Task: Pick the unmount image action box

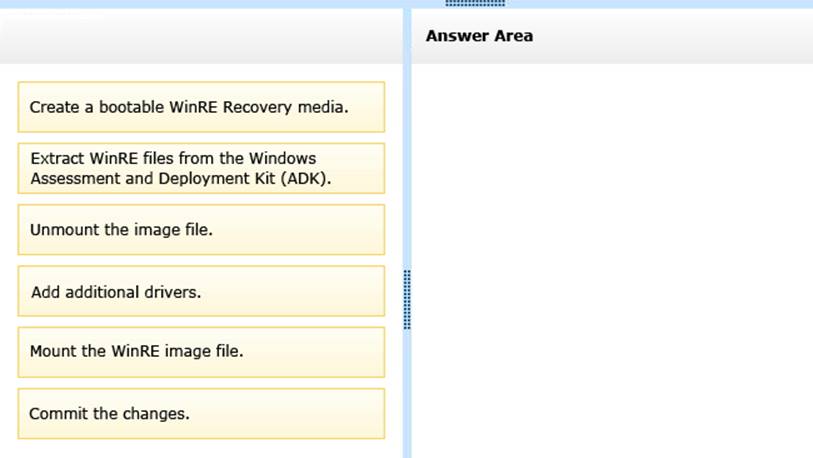Action: click(x=200, y=230)
